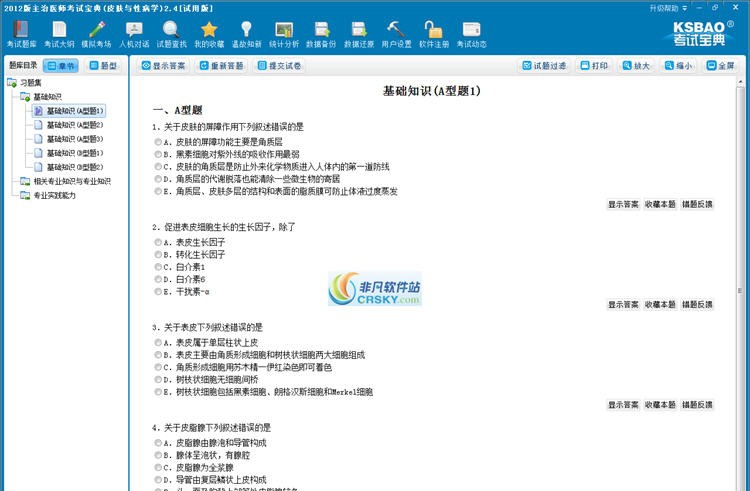The image size is (750, 491).
Task: Switch to the 章节 chapter tab
Action: tap(61, 65)
